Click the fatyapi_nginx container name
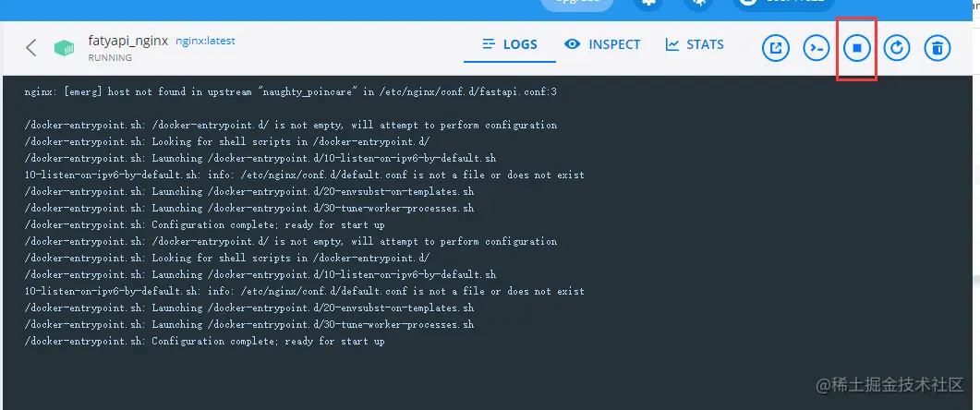 pyautogui.click(x=128, y=41)
